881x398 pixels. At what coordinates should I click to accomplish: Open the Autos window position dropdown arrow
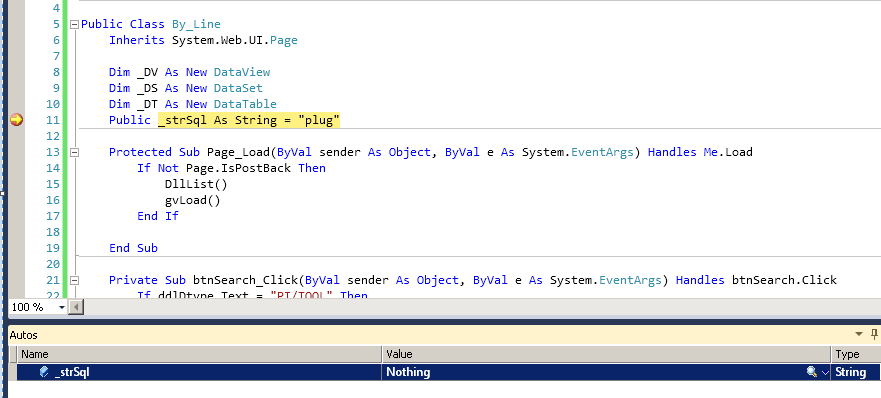859,334
